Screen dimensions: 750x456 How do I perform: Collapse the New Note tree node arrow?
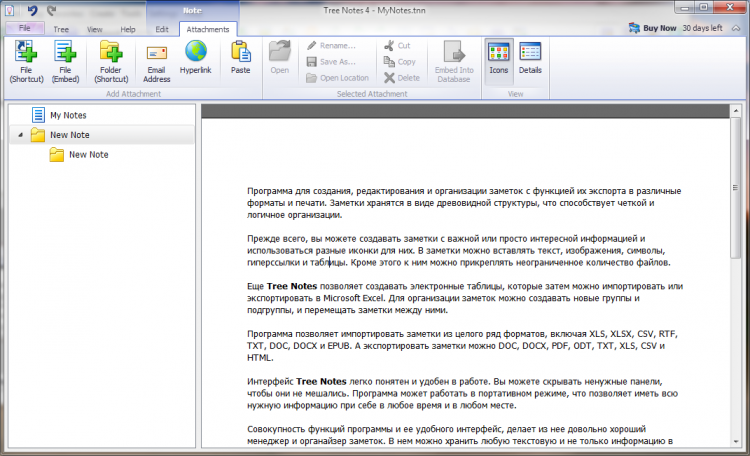tap(20, 135)
